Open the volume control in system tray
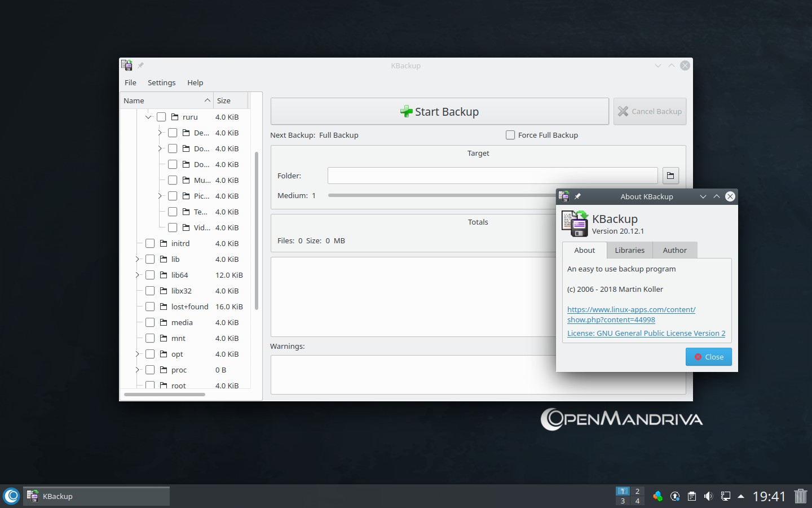The width and height of the screenshot is (812, 508). (x=708, y=496)
